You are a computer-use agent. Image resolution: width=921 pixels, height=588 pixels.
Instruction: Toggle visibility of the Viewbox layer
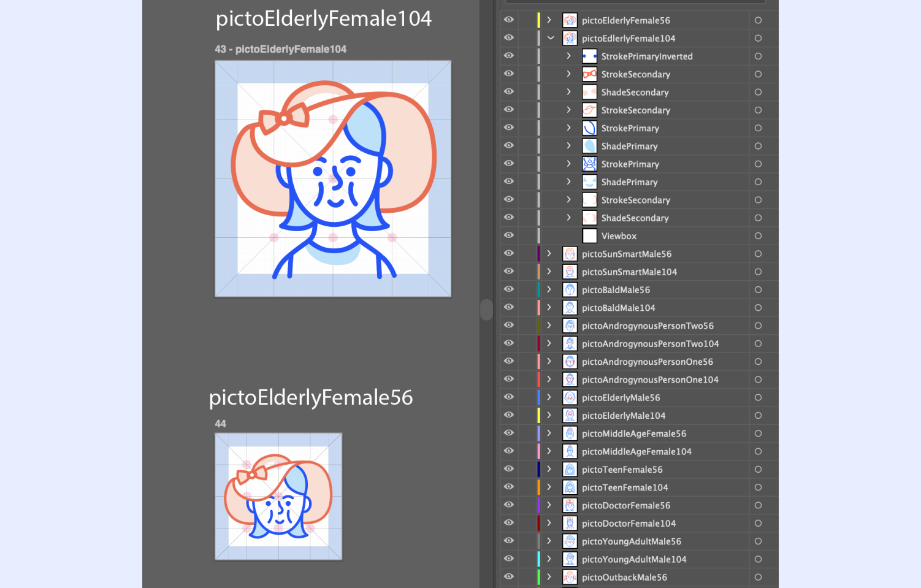coord(508,235)
